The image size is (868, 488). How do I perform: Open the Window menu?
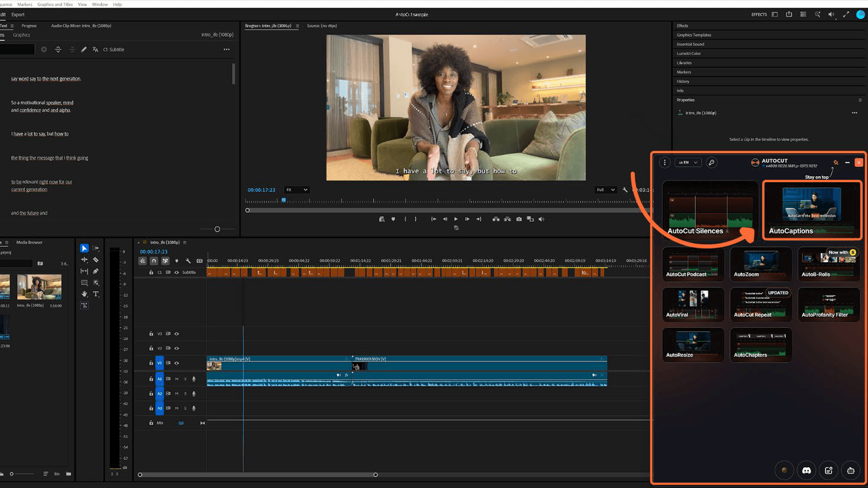click(100, 4)
